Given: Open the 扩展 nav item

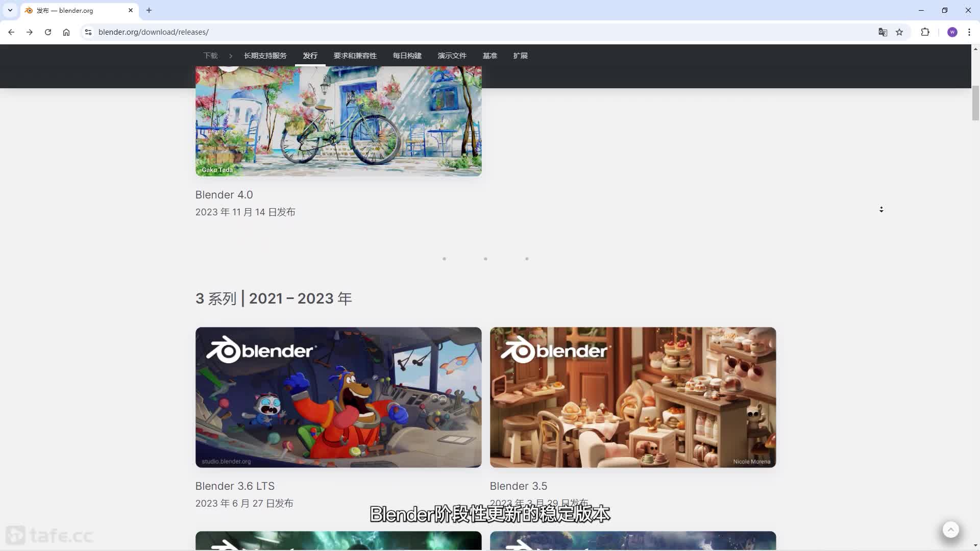Looking at the screenshot, I should click(x=521, y=56).
